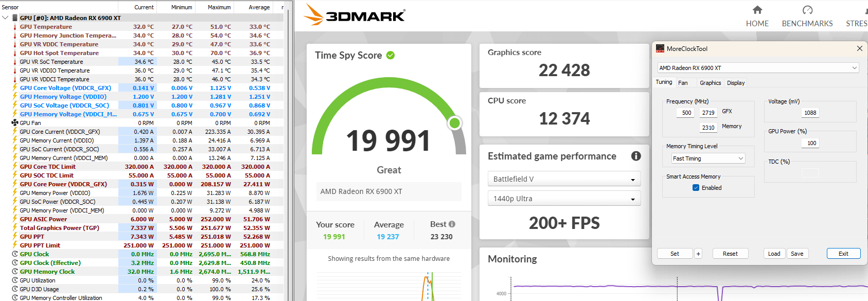This screenshot has height=301, width=868.
Task: Click the Set button in MoreClockTool
Action: pyautogui.click(x=675, y=254)
